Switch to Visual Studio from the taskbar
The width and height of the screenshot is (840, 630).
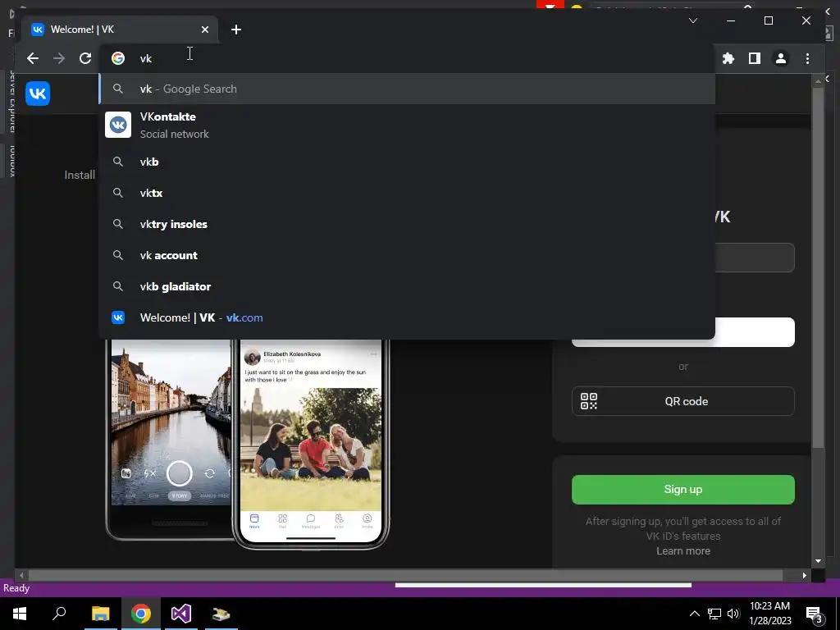tap(181, 614)
